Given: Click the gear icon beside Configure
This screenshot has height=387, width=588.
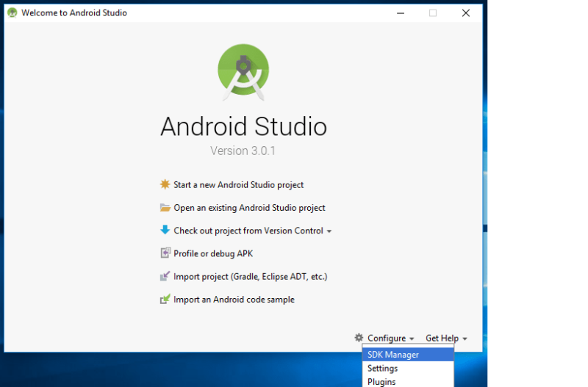Looking at the screenshot, I should 359,338.
